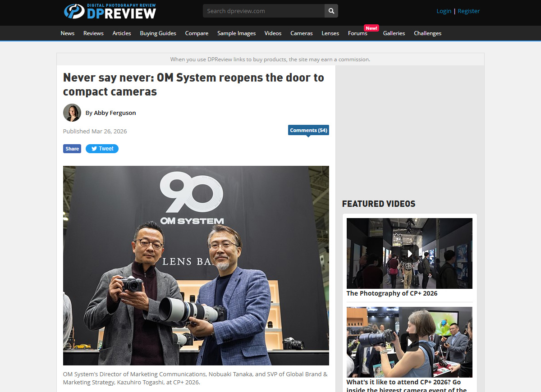Open Abby Ferguson author link
This screenshot has height=392, width=541.
coord(115,113)
